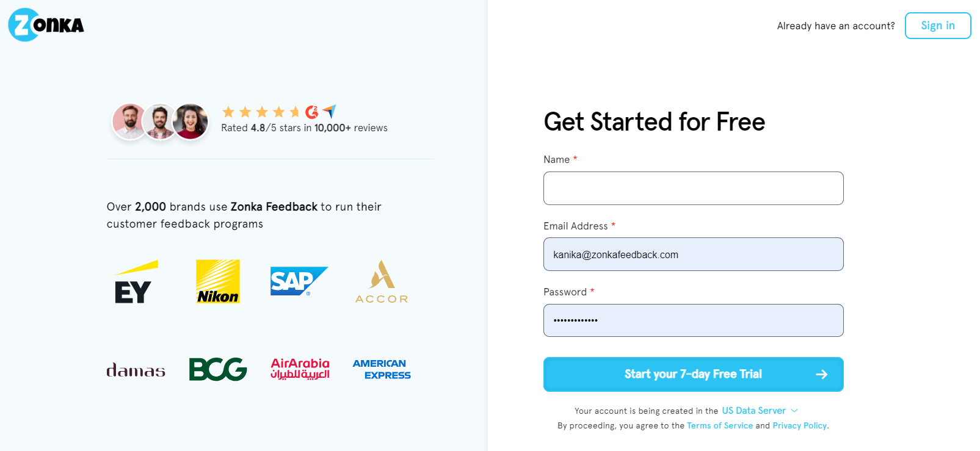Click the Email Address field

[x=694, y=254]
